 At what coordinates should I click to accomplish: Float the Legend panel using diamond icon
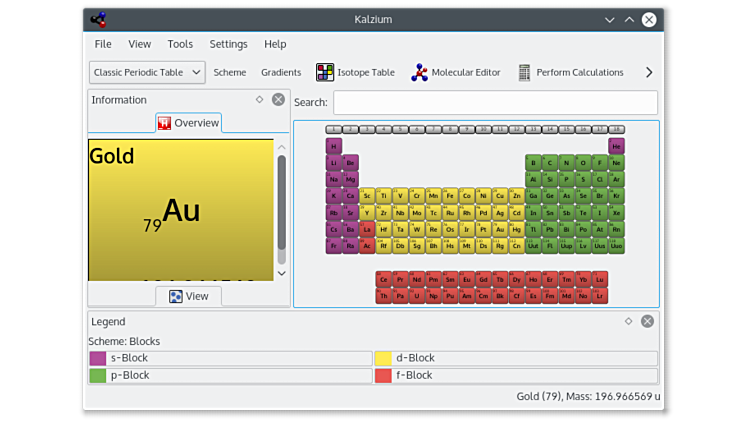629,321
